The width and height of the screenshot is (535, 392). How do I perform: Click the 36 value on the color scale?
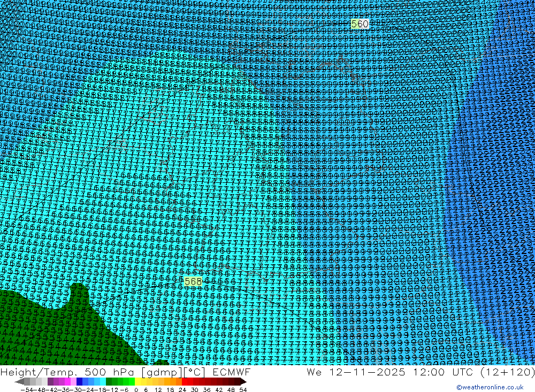click(207, 390)
